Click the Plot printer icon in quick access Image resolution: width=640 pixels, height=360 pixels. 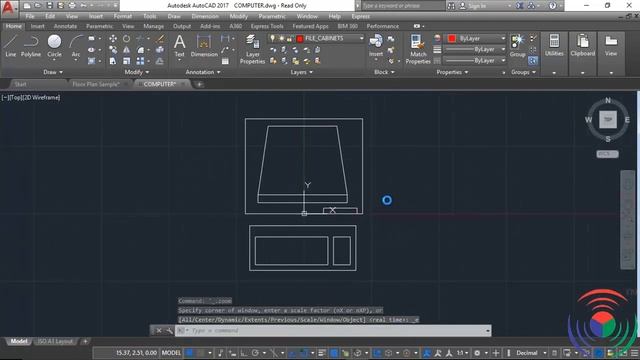click(x=72, y=6)
